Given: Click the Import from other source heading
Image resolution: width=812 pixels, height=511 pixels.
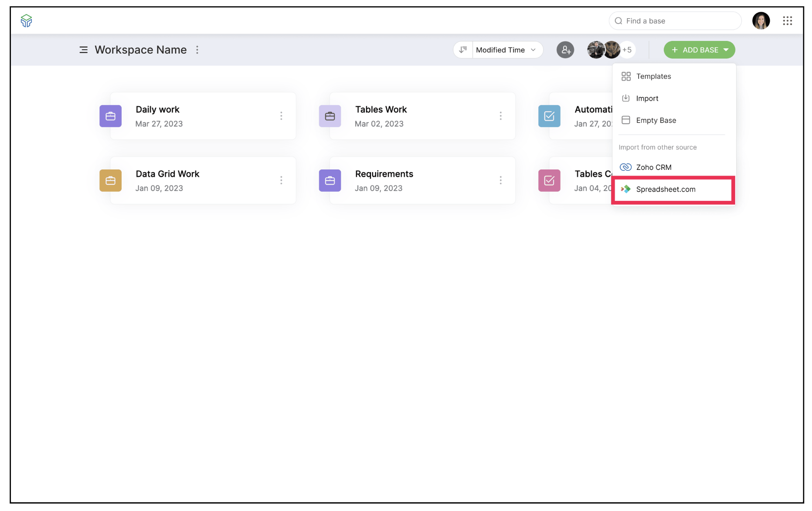Looking at the screenshot, I should [x=658, y=147].
